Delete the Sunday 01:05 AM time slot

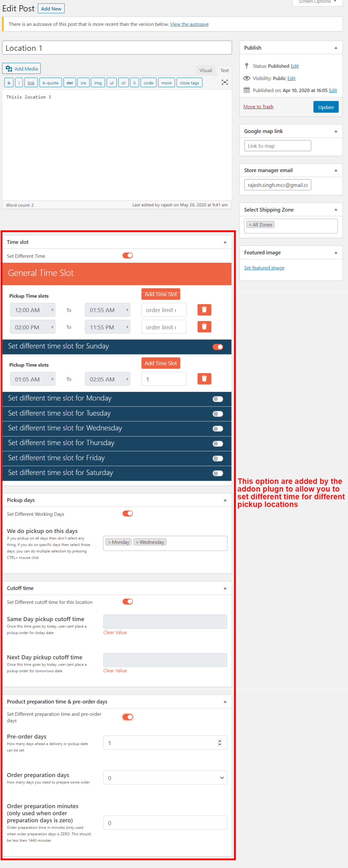pyautogui.click(x=204, y=379)
